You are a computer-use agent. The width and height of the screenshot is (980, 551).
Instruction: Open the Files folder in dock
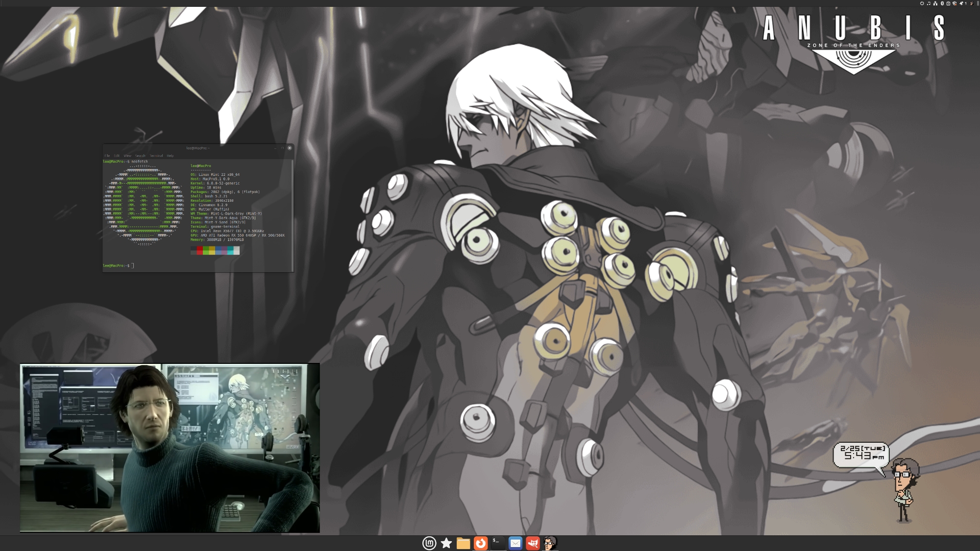tap(463, 543)
